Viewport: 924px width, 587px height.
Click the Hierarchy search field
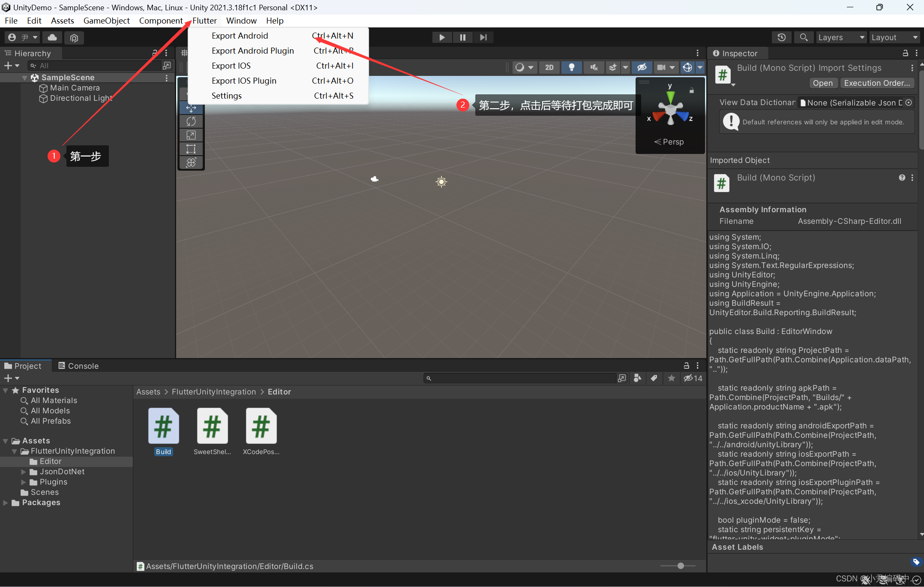click(x=94, y=66)
